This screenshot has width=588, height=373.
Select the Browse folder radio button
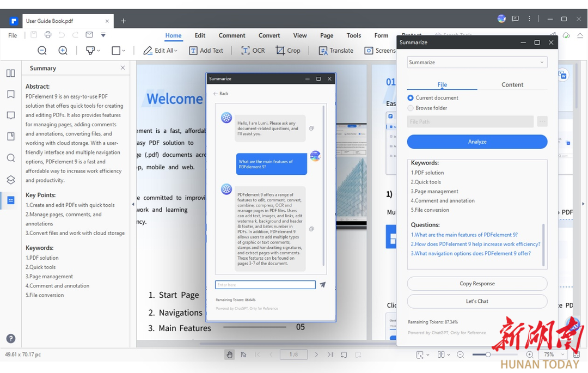(x=411, y=108)
